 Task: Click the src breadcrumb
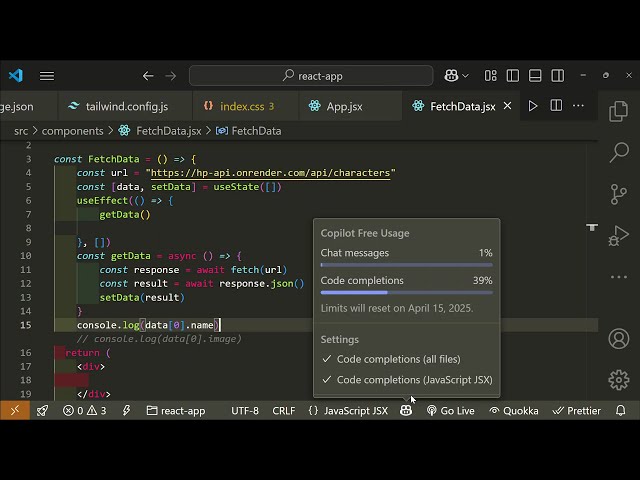click(x=21, y=131)
